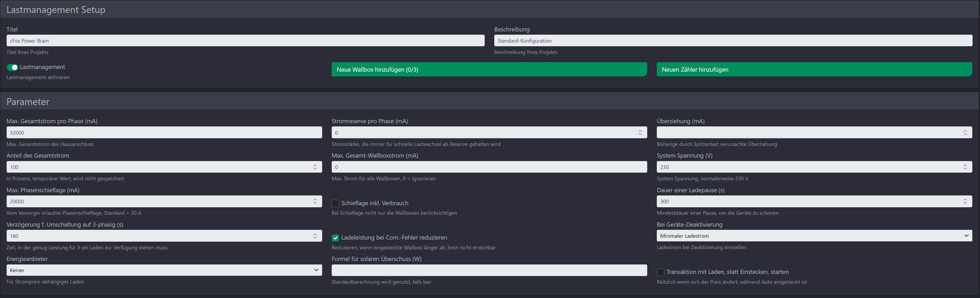Check Schieflage inkl. Verbrauch checkbox
The width and height of the screenshot is (980, 298).
click(335, 203)
